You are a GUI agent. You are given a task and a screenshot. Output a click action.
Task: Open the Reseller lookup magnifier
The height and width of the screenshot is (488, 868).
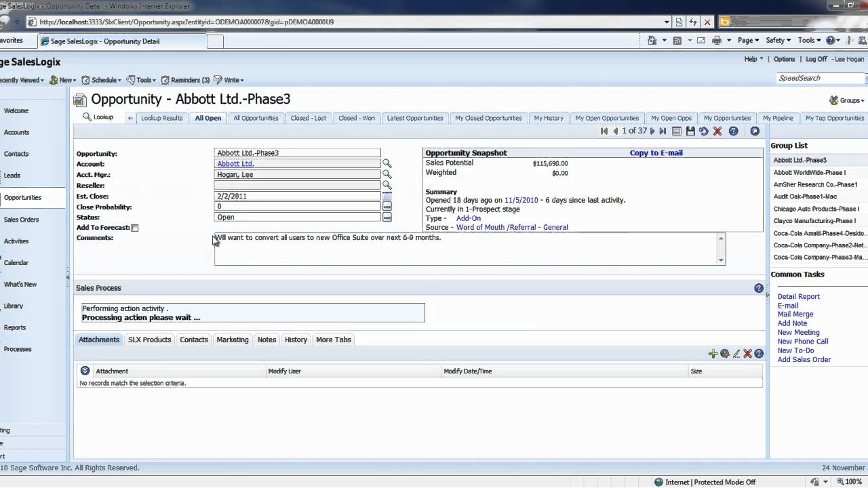pos(387,185)
